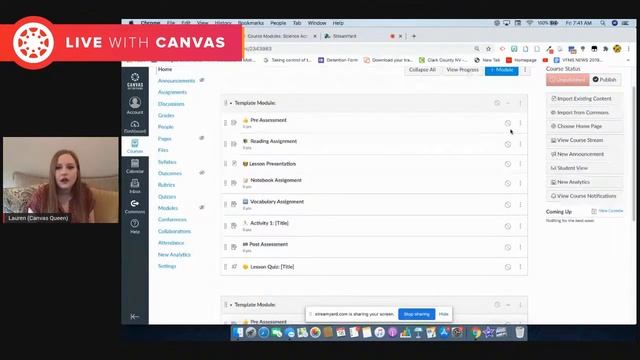Open options menu for Reading Assignment
Image resolution: width=640 pixels, height=360 pixels.
pos(520,144)
